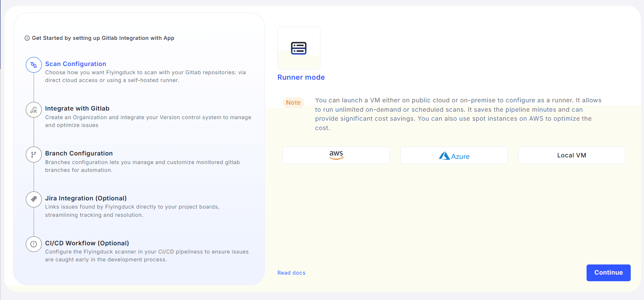Open the Branch Configuration step title
Screen dimensions: 644x300
[79, 154]
